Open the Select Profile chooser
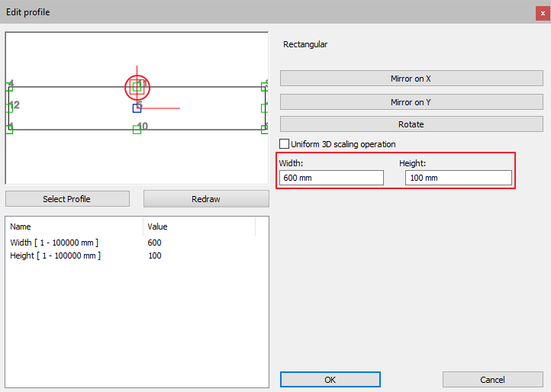 67,199
